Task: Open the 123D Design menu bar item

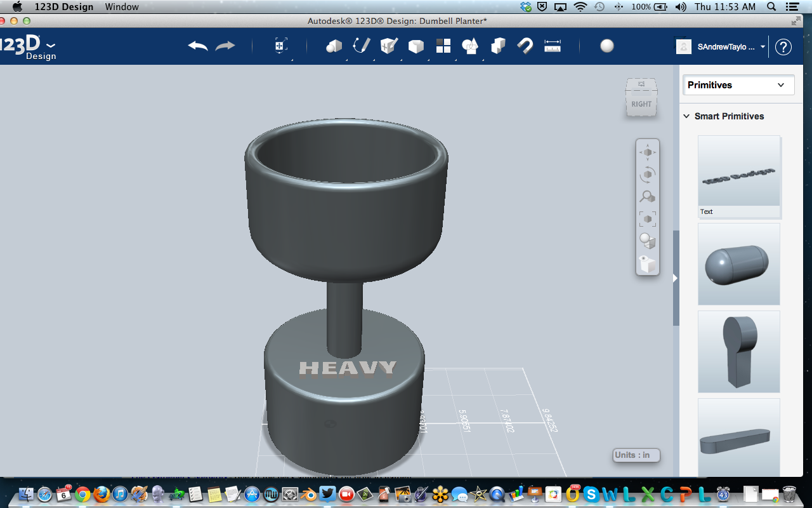Action: pyautogui.click(x=64, y=7)
